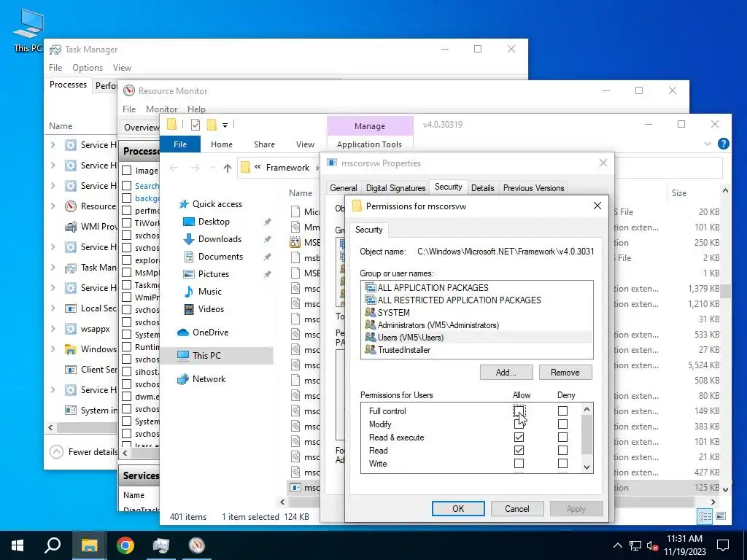Image resolution: width=747 pixels, height=560 pixels.
Task: Open Options menu in Task Manager
Action: click(88, 68)
